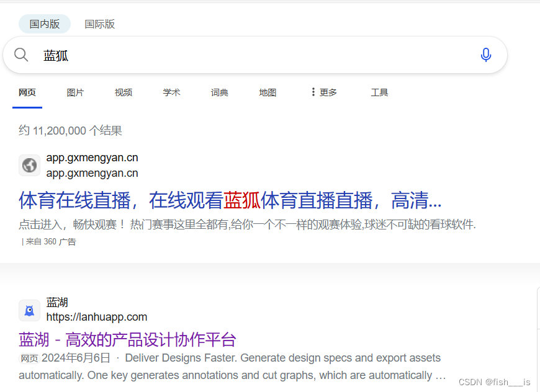
Task: Switch to 国内版 search mode
Action: coord(45,24)
